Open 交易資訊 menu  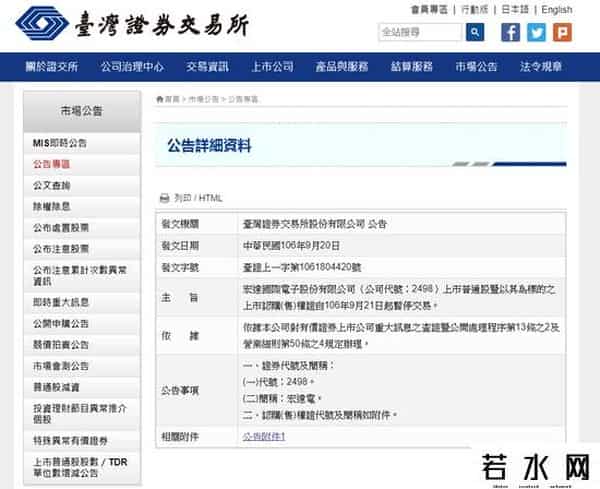coord(207,67)
